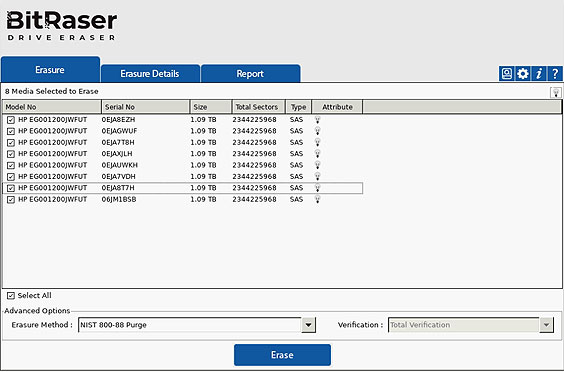
Task: Click the Erase button
Action: (282, 355)
